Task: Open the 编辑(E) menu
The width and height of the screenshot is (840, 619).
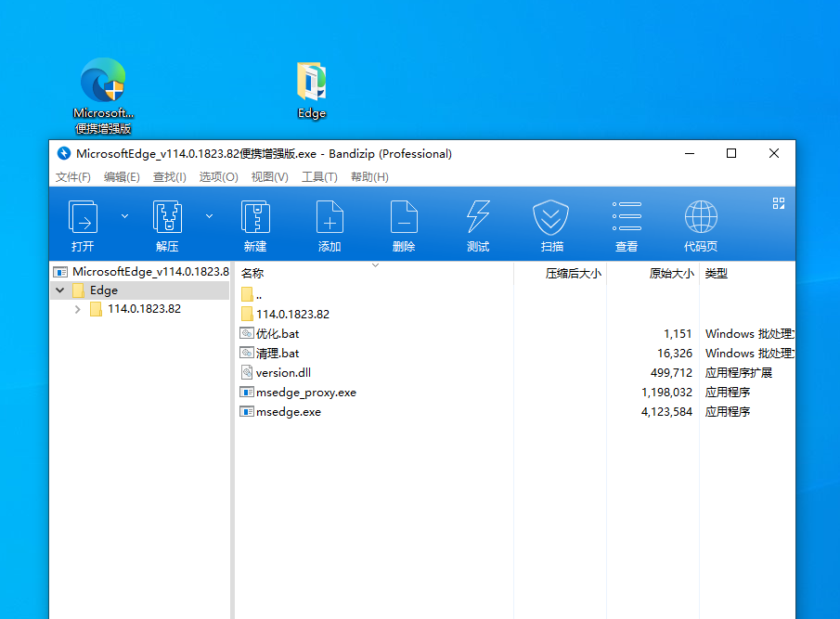Action: tap(122, 176)
